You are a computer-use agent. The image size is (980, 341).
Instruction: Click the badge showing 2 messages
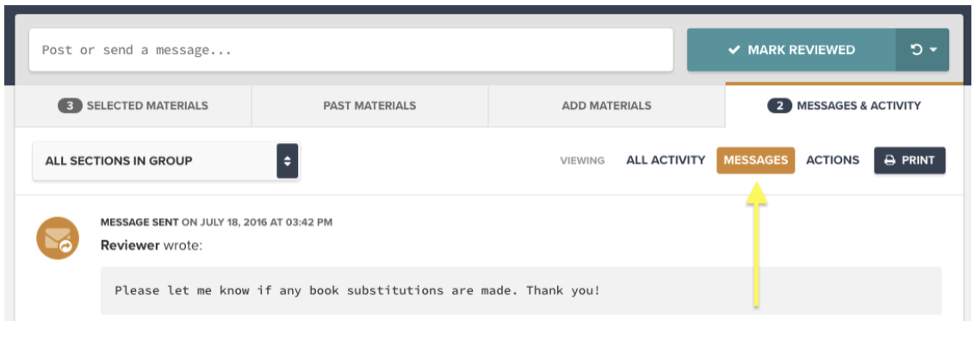coord(779,106)
